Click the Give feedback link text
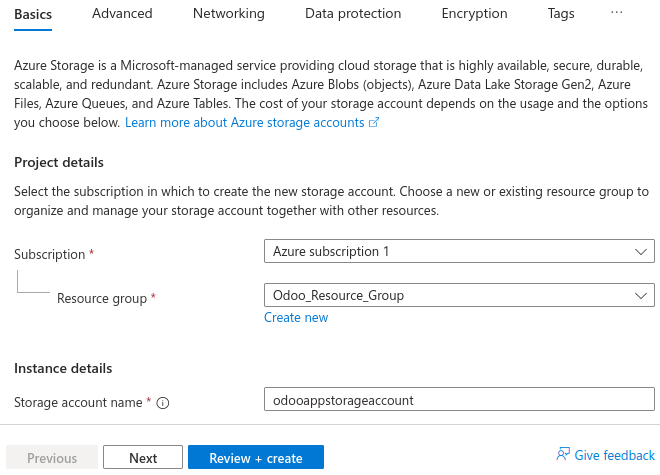Viewport: 660px width, 475px height. click(x=615, y=455)
